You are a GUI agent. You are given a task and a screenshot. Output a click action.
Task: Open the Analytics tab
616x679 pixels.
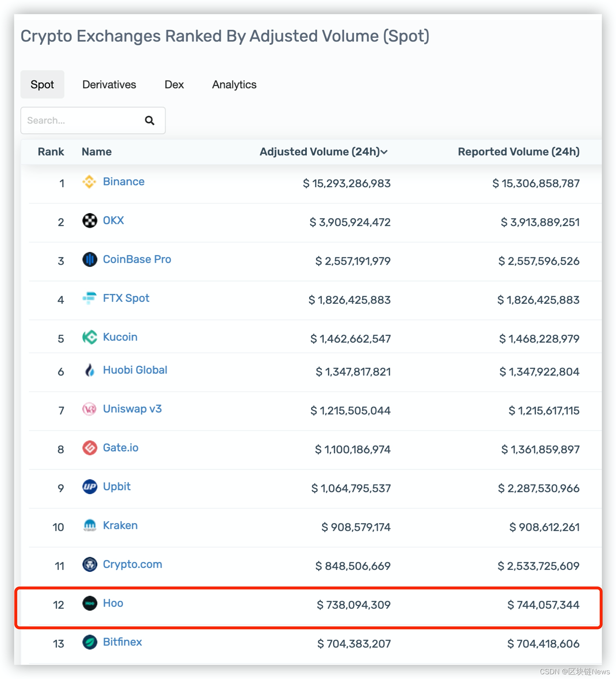pyautogui.click(x=234, y=84)
